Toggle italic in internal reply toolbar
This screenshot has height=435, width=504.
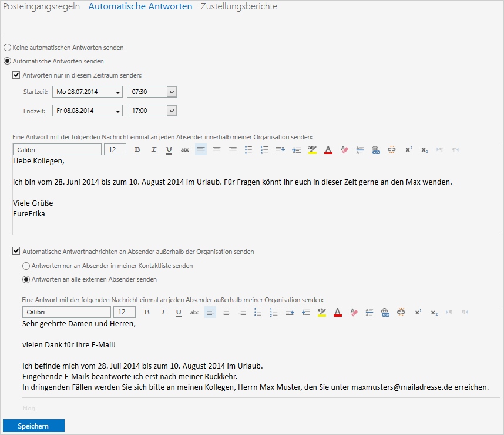(154, 150)
